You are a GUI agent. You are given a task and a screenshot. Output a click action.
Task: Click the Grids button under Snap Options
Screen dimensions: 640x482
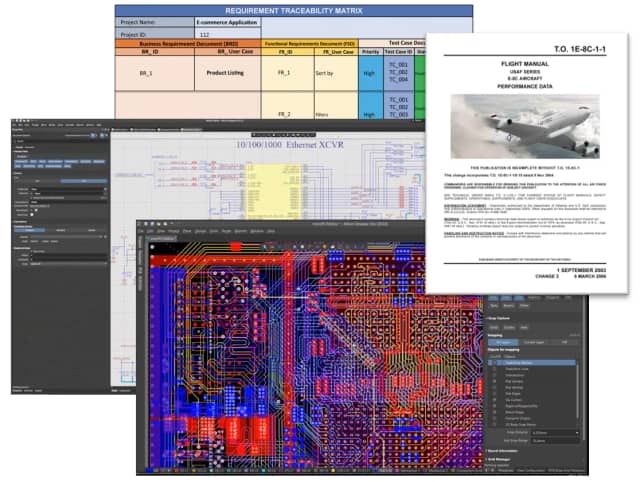pyautogui.click(x=494, y=328)
